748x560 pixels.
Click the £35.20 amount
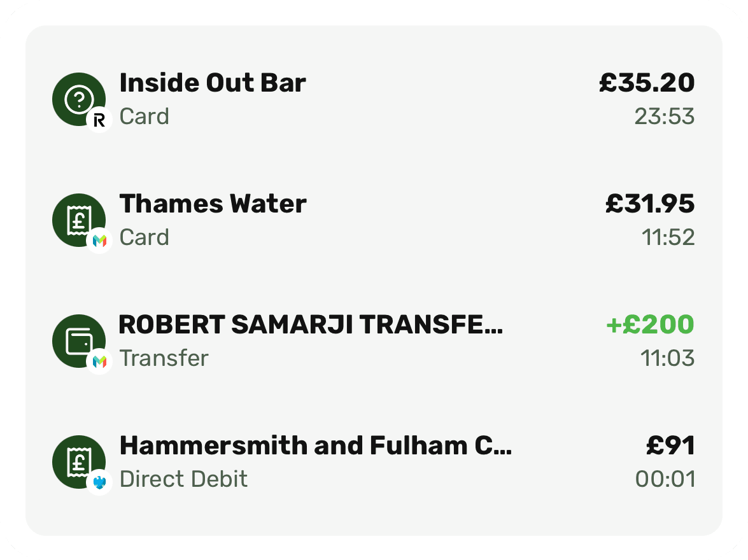click(x=646, y=83)
